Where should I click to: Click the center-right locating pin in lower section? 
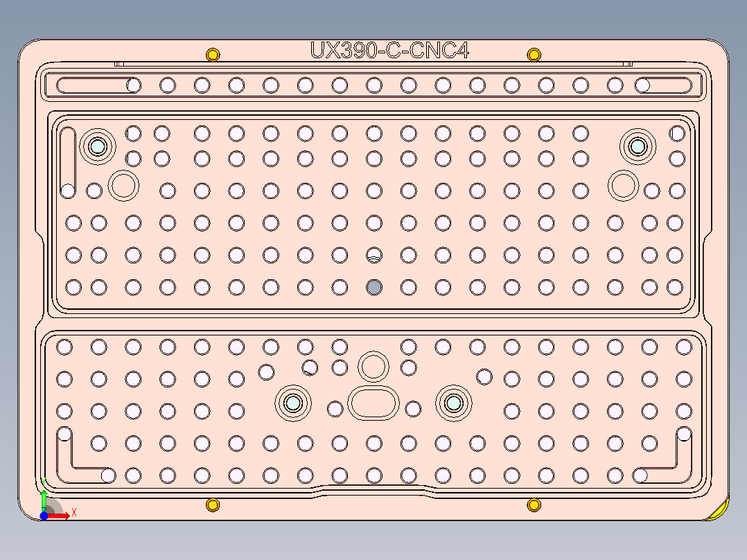[454, 402]
